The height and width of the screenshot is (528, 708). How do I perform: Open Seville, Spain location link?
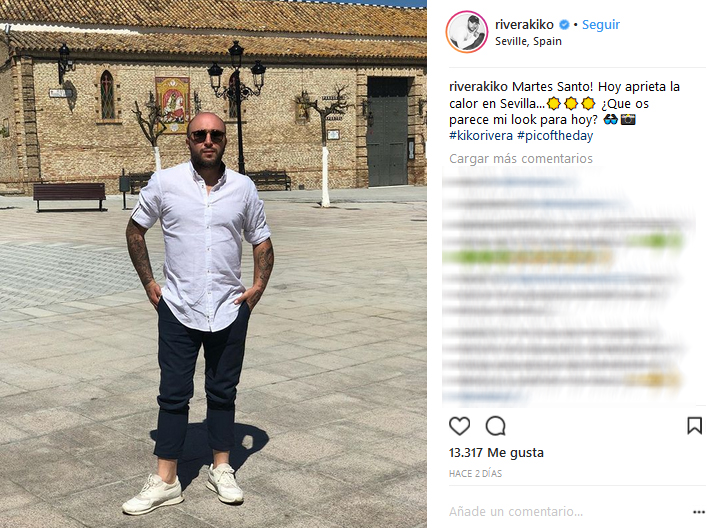pyautogui.click(x=528, y=41)
